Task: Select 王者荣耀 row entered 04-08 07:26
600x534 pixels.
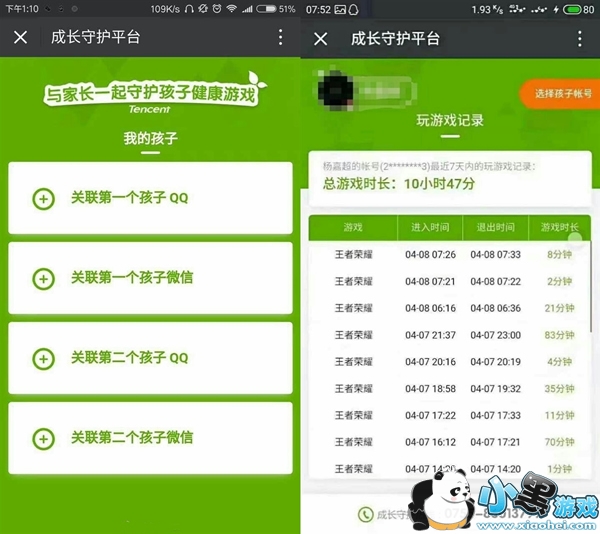Action: pyautogui.click(x=450, y=254)
